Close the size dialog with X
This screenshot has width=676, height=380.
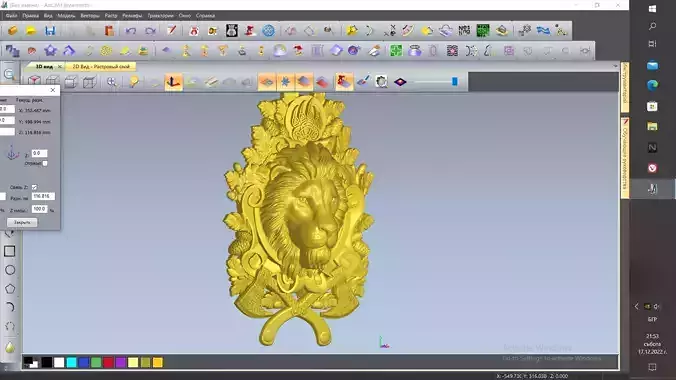53,90
